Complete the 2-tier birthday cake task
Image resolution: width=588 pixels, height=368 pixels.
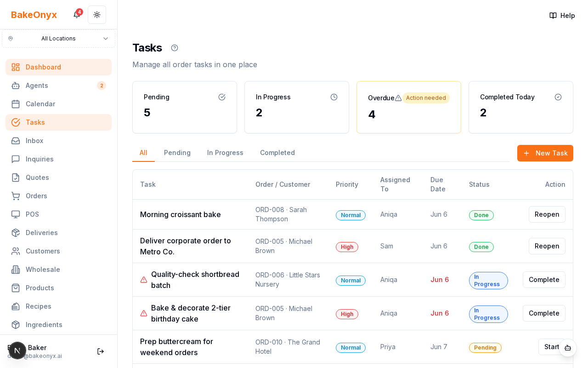(x=544, y=313)
